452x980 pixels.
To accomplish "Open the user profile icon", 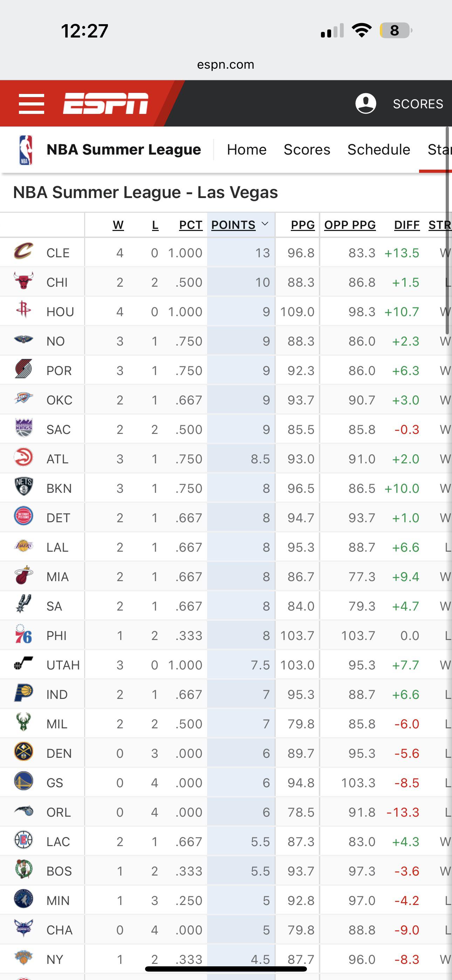I will click(365, 103).
